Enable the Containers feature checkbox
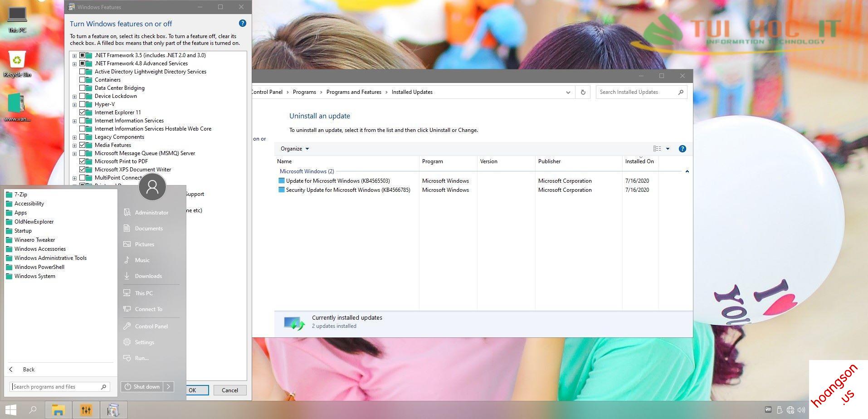868x419 pixels. [x=82, y=80]
